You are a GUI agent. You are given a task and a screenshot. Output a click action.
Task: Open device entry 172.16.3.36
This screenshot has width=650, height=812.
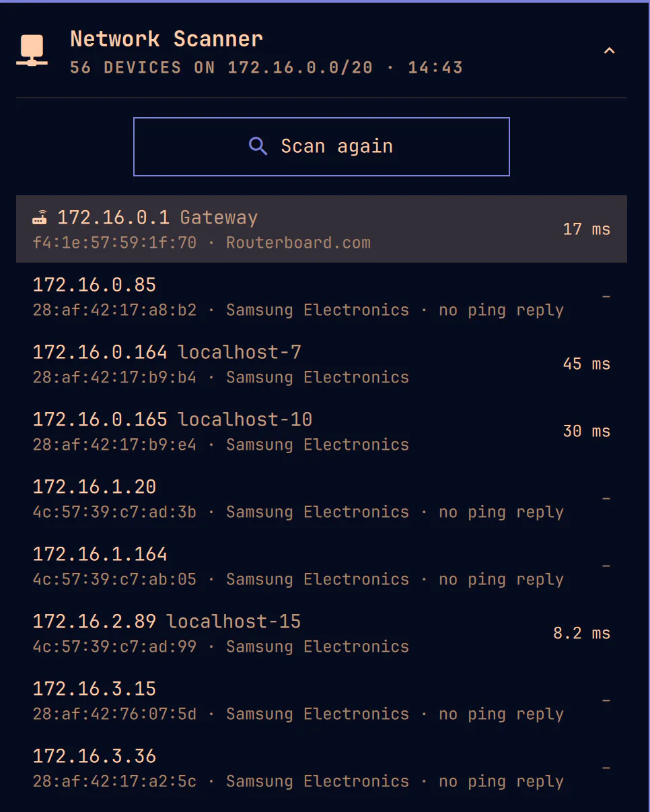pyautogui.click(x=322, y=768)
